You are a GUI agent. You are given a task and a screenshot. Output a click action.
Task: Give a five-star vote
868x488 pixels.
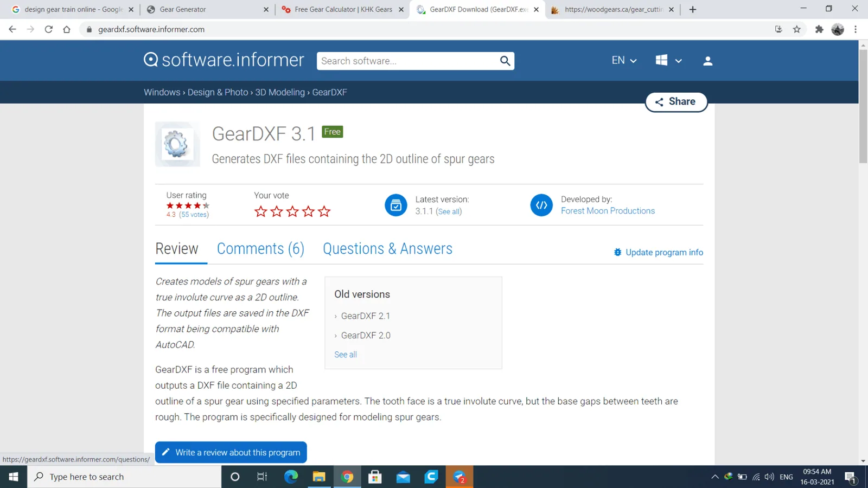tap(324, 211)
